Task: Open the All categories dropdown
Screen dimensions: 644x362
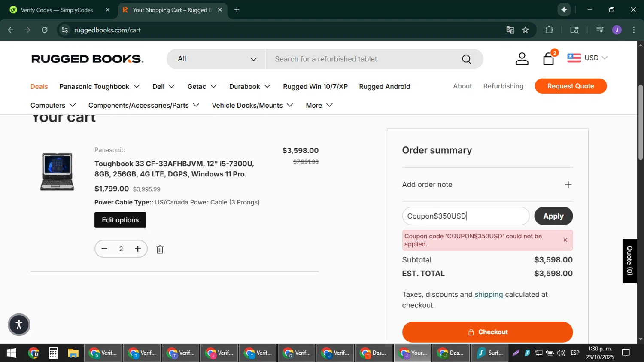Action: (216, 59)
